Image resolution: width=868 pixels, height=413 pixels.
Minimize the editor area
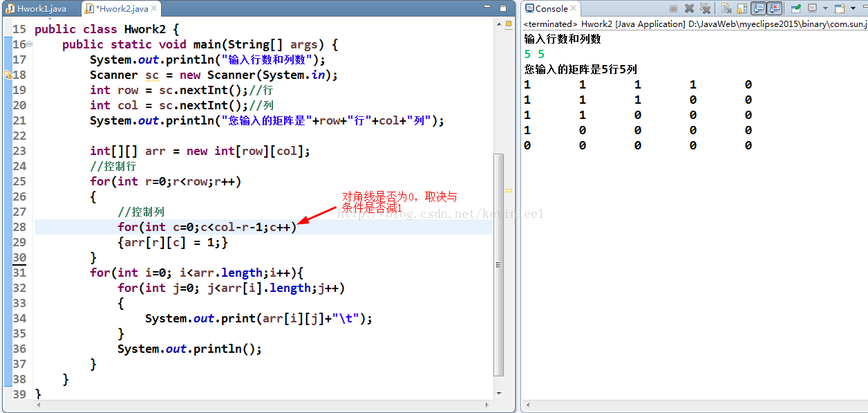[489, 8]
